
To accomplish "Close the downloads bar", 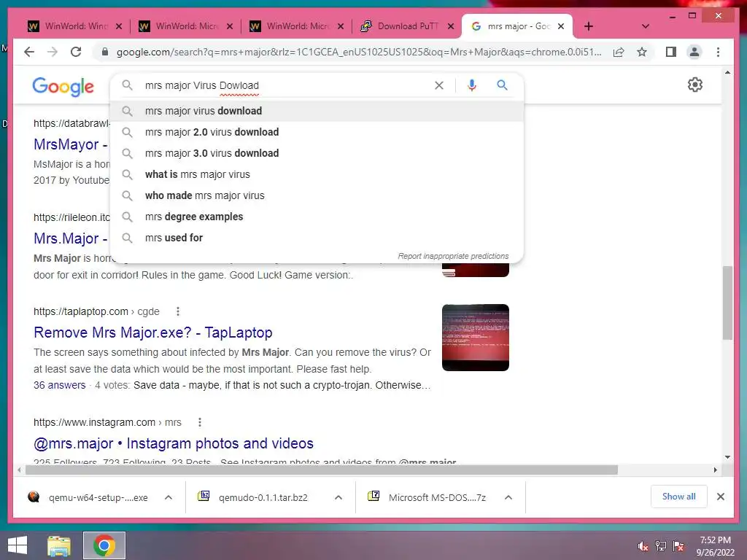I will pos(720,497).
